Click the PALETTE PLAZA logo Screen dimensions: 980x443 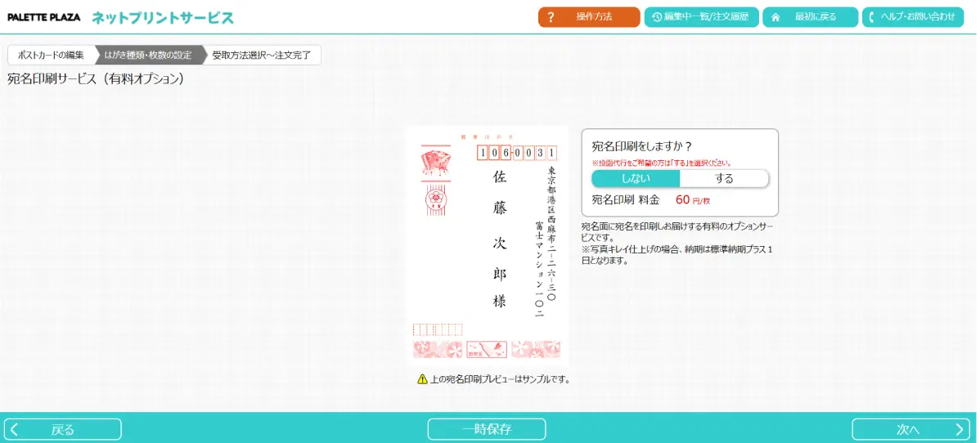43,17
